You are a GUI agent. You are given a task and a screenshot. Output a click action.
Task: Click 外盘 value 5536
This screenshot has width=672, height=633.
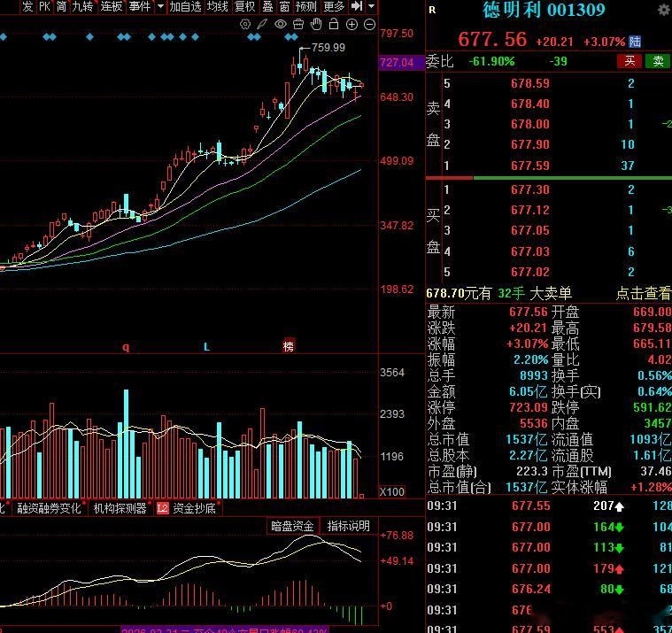click(x=534, y=423)
